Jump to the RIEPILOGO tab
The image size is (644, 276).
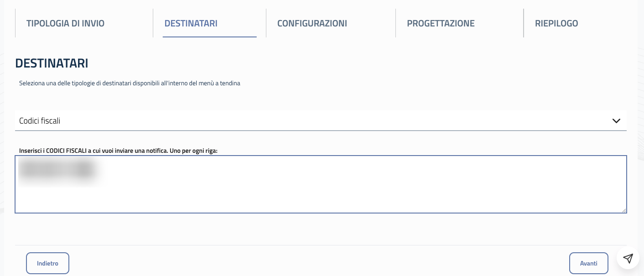tap(556, 23)
